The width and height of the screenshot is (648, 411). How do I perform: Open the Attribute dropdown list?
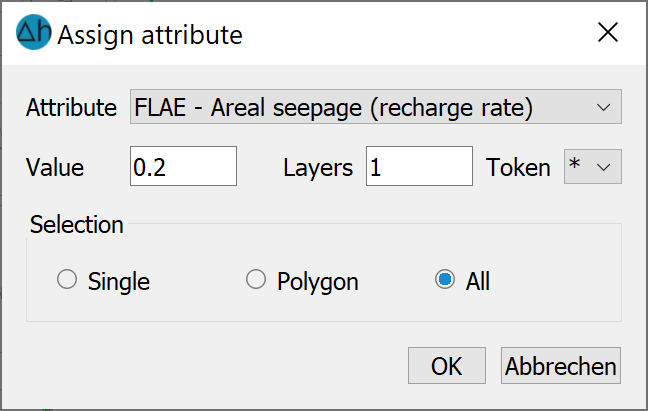coord(376,107)
